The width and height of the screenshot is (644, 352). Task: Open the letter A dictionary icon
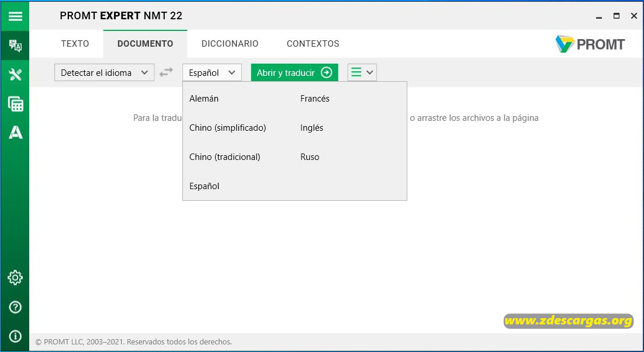click(x=16, y=133)
